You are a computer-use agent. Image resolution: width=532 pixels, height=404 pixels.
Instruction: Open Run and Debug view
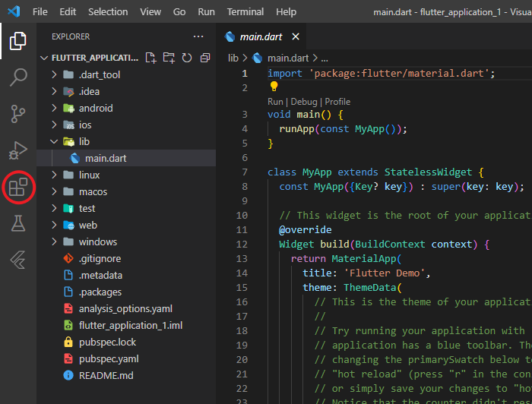point(18,150)
